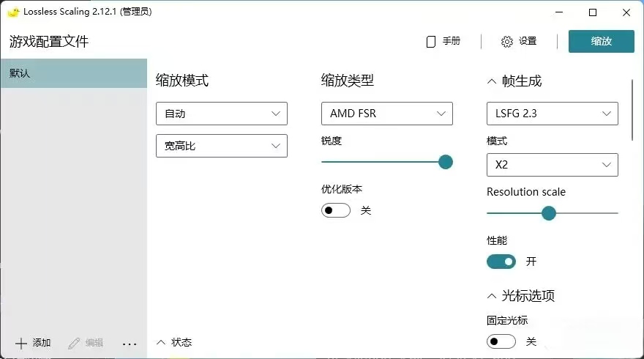
Task: Click the 缩放 scale button
Action: (x=602, y=41)
